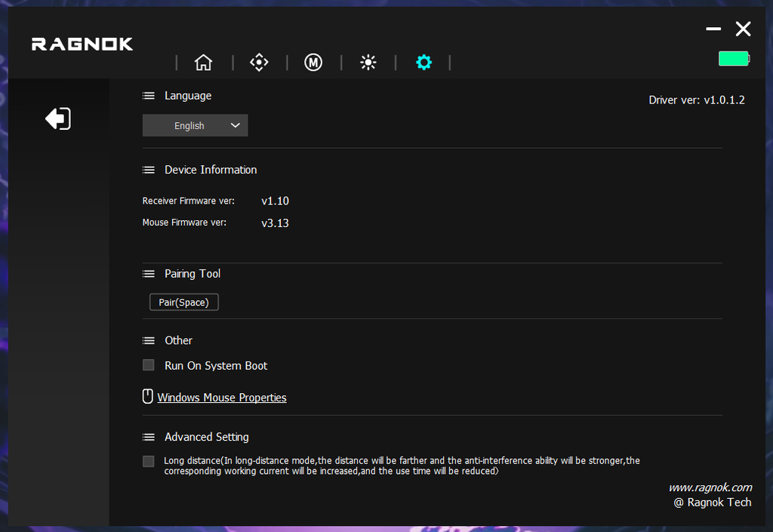Select the gear settings tab
The height and width of the screenshot is (532, 773).
(x=424, y=63)
